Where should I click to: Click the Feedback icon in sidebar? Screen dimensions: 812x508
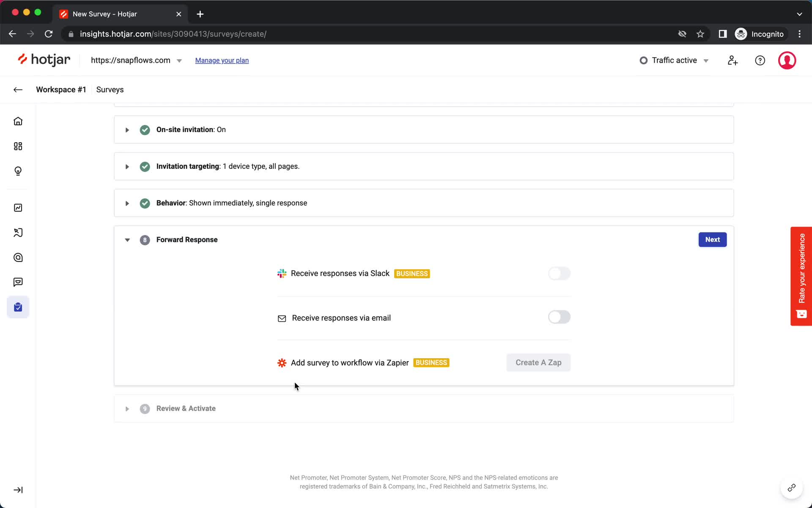[x=17, y=282]
